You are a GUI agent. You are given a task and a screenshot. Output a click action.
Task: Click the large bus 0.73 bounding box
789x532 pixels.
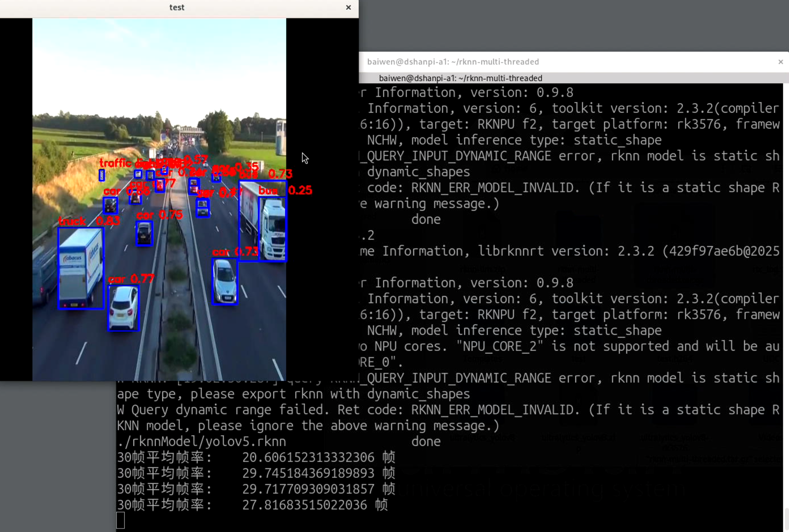[249, 221]
